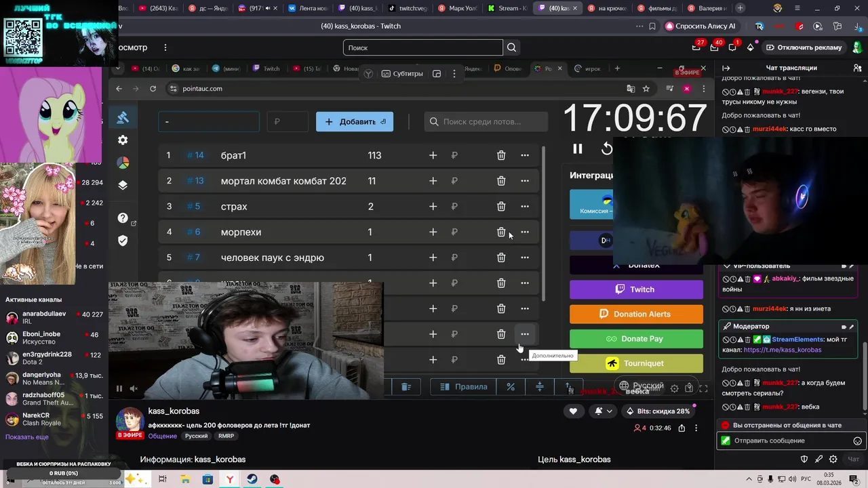Open more options for человек паук lot

[525, 258]
